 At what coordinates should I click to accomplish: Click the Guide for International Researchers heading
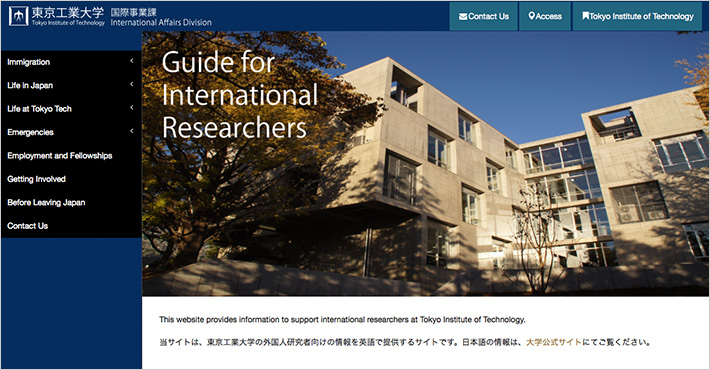[x=240, y=95]
